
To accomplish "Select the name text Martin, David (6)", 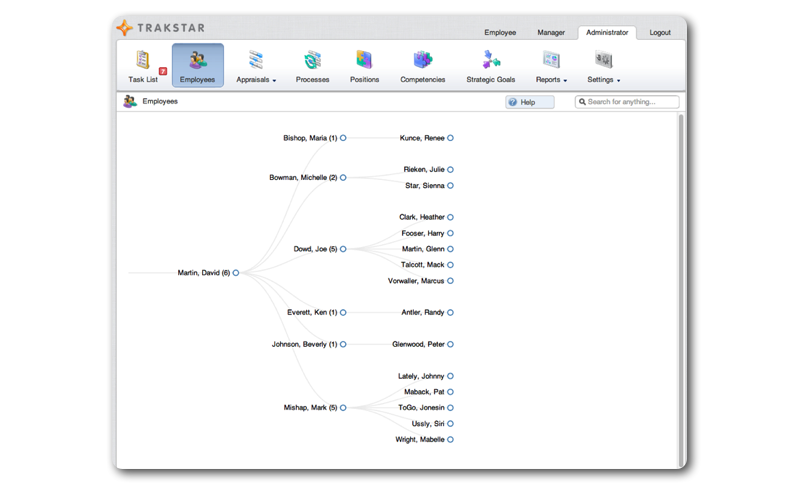I will point(204,273).
